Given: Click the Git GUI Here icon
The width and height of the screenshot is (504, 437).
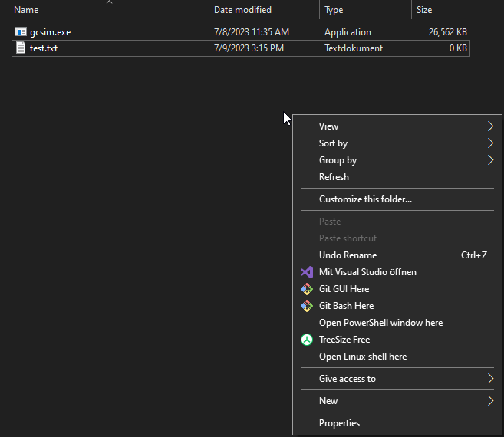Looking at the screenshot, I should pyautogui.click(x=306, y=289).
